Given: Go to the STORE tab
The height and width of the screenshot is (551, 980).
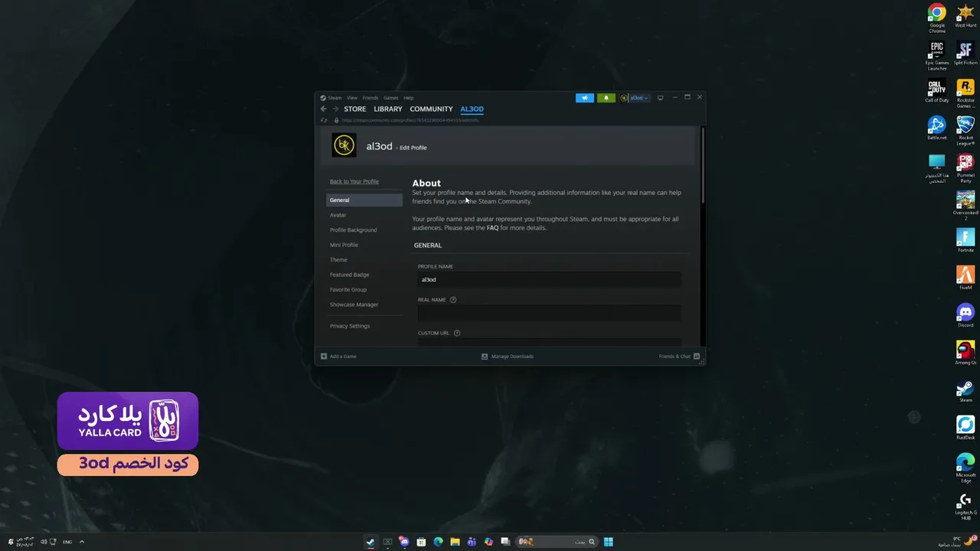Looking at the screenshot, I should (354, 109).
